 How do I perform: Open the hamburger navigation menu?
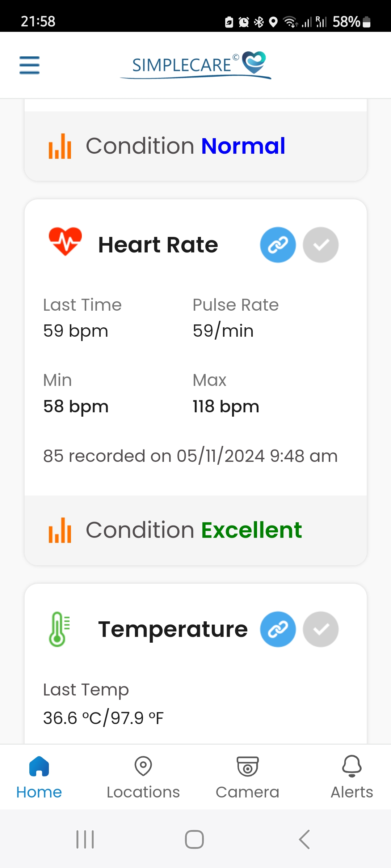[29, 65]
